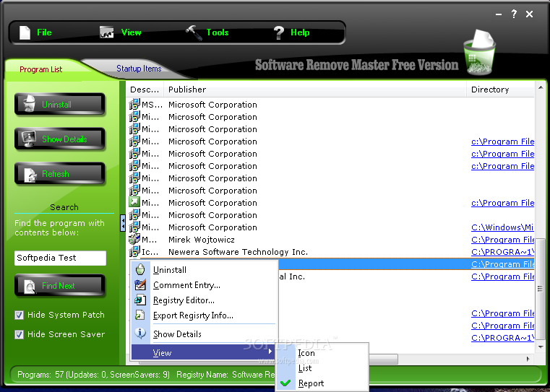The image size is (550, 392).
Task: Click the Uninstall context menu icon
Action: pos(140,269)
